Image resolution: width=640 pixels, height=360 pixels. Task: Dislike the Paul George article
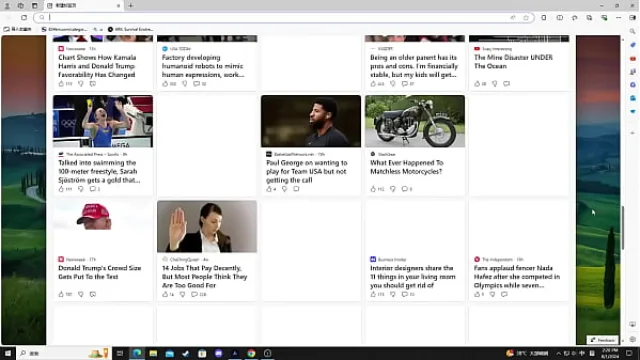tap(284, 189)
